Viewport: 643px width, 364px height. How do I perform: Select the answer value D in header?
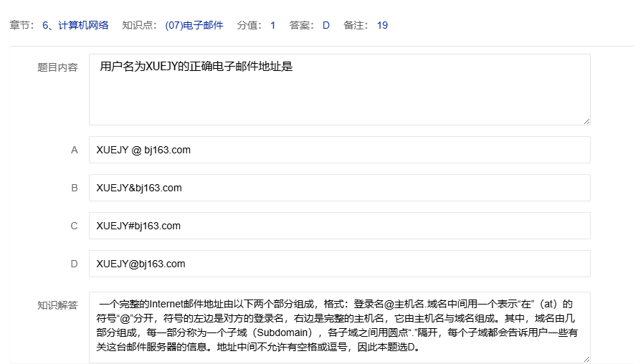325,25
